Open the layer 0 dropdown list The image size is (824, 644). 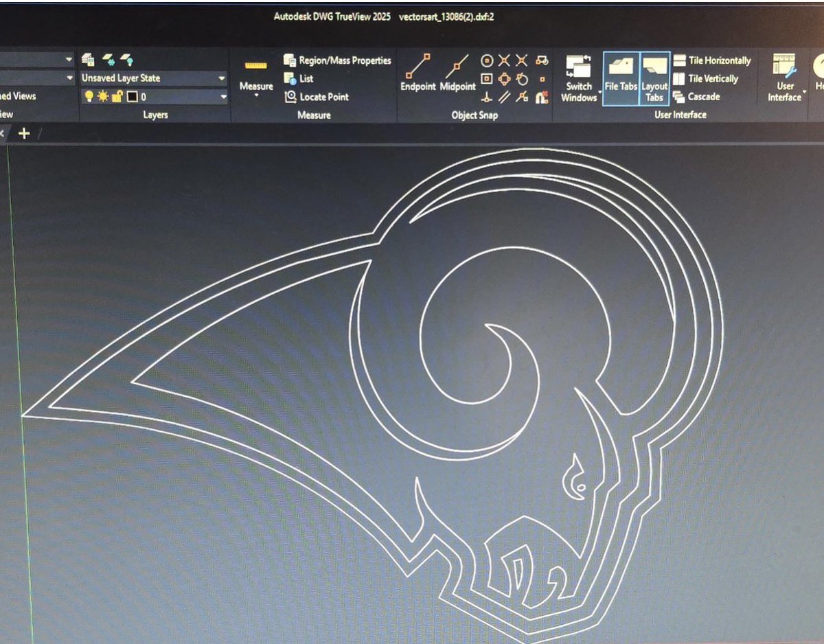pos(154,97)
